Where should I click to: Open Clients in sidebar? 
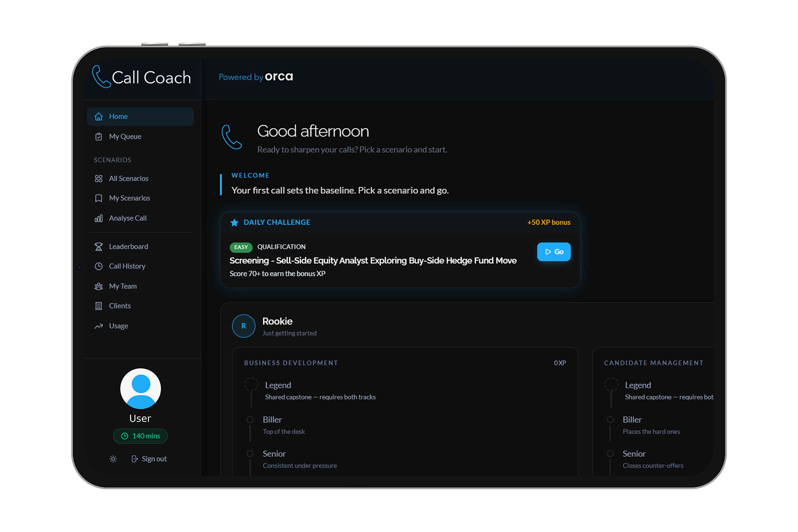tap(140, 306)
